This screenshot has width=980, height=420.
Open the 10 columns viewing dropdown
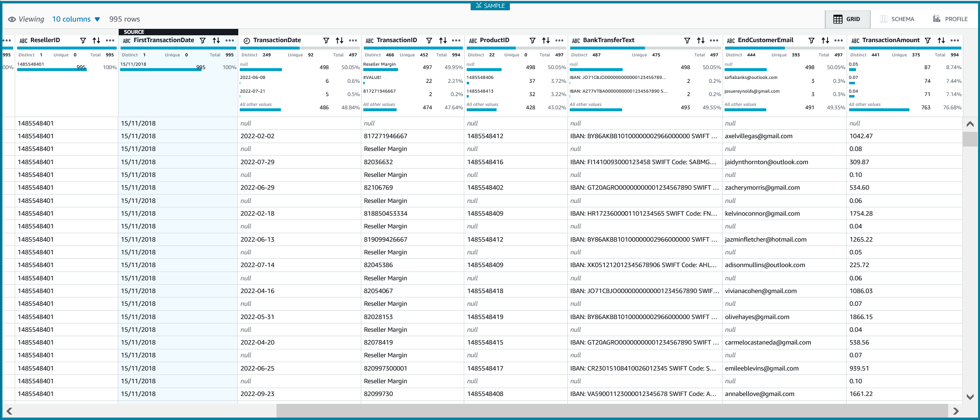click(76, 19)
